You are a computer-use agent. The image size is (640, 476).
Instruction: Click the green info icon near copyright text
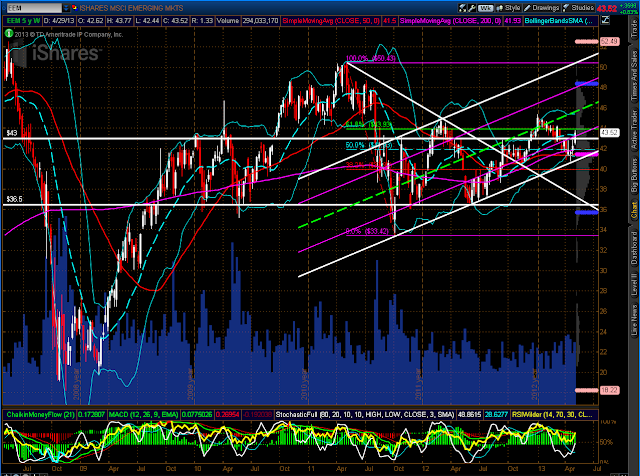coord(9,34)
